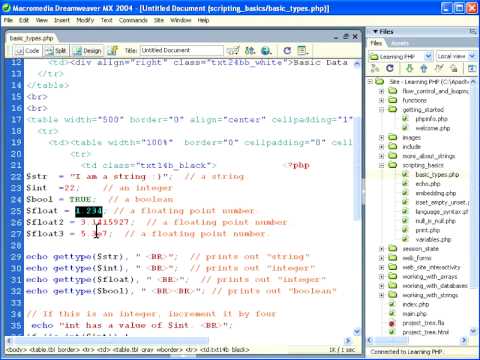Click the file icon beside index.php

click(392, 304)
